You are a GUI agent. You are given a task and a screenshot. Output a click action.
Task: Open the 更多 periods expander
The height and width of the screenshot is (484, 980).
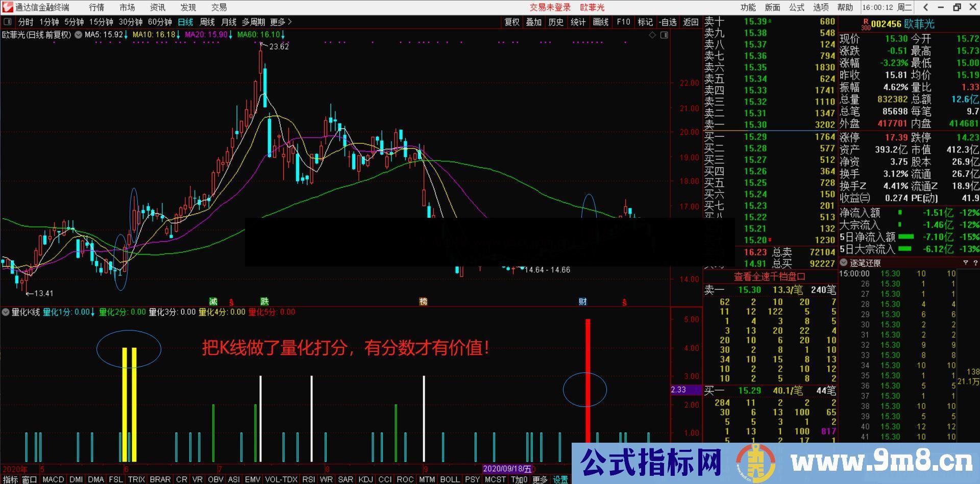[x=281, y=22]
